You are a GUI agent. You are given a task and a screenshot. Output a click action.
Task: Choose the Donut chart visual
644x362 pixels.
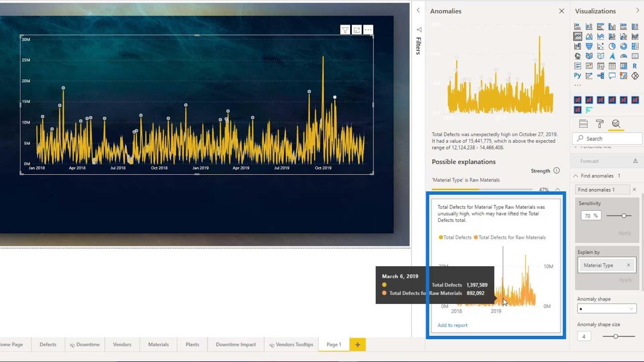pyautogui.click(x=623, y=46)
